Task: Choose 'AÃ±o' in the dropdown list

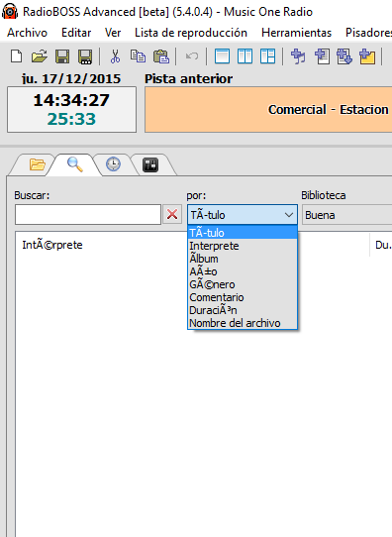Action: point(243,271)
